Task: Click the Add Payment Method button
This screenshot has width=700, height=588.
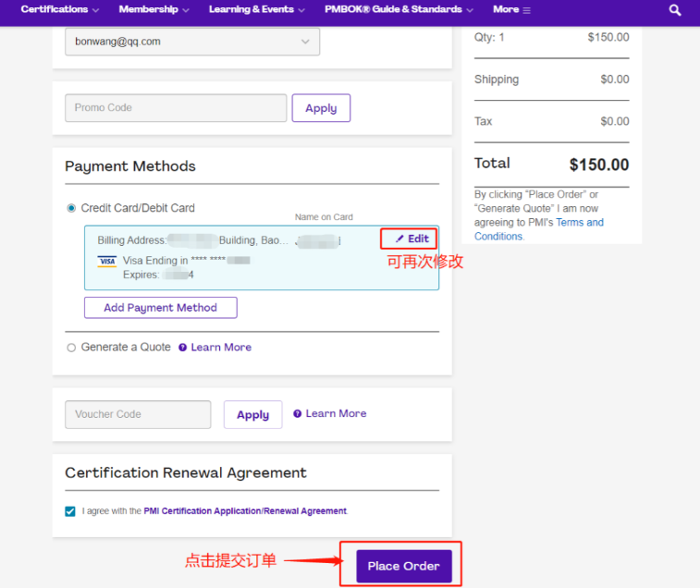Action: pyautogui.click(x=160, y=308)
